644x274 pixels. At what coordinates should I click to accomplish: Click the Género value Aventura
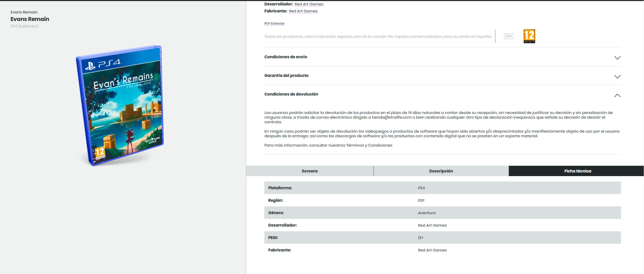coord(427,213)
